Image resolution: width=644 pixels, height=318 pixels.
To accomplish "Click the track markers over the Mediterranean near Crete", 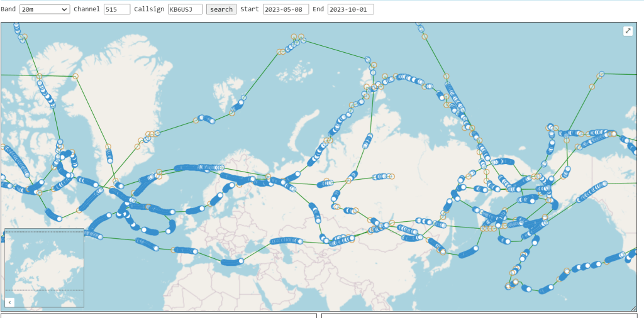I will point(231,262).
